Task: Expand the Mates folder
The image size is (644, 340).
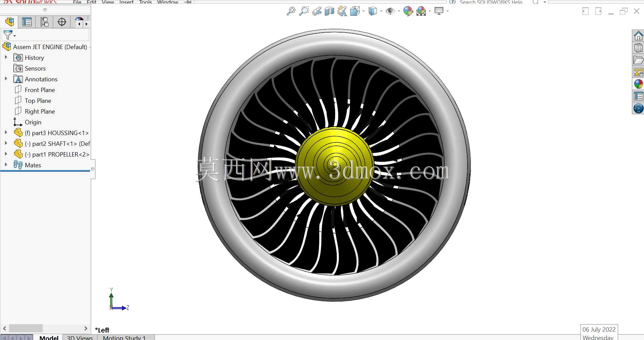Action: coord(6,165)
